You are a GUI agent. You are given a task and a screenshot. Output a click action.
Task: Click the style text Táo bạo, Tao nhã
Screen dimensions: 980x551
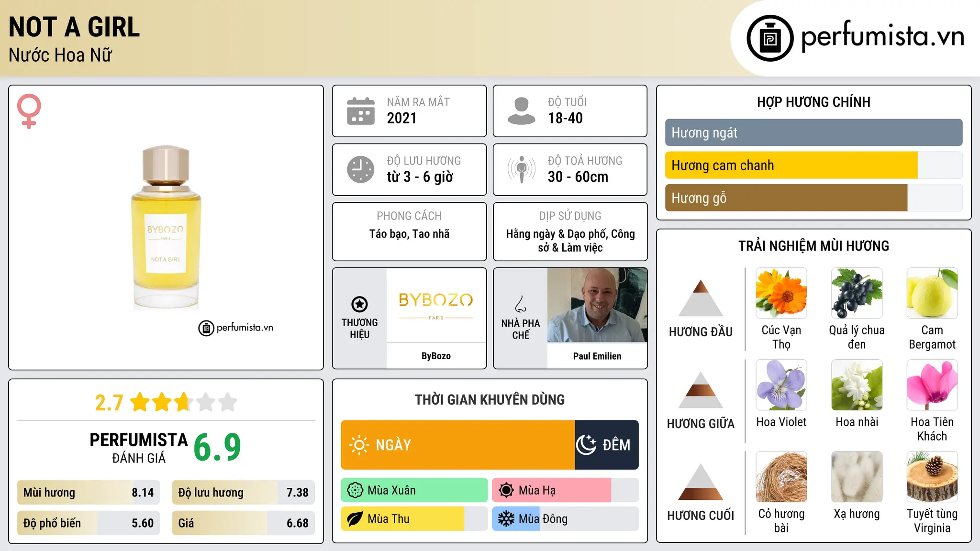pos(410,234)
